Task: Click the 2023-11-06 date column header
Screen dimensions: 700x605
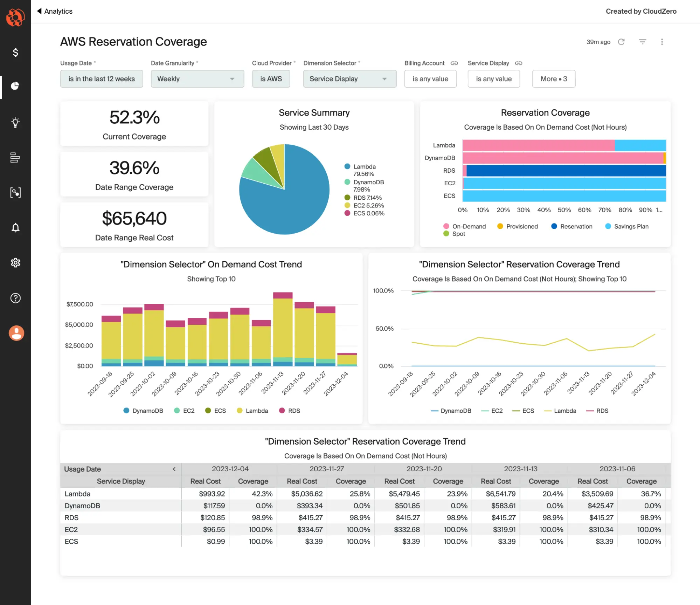Action: 617,469
